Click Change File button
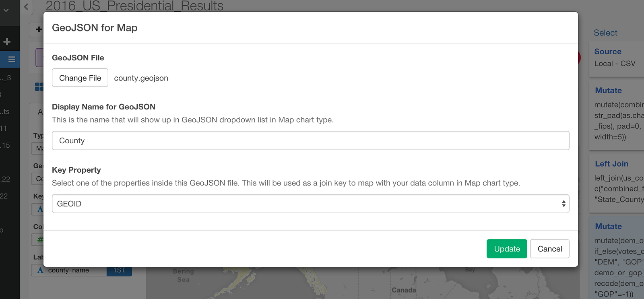Viewport: 644px width, 299px height. (80, 78)
